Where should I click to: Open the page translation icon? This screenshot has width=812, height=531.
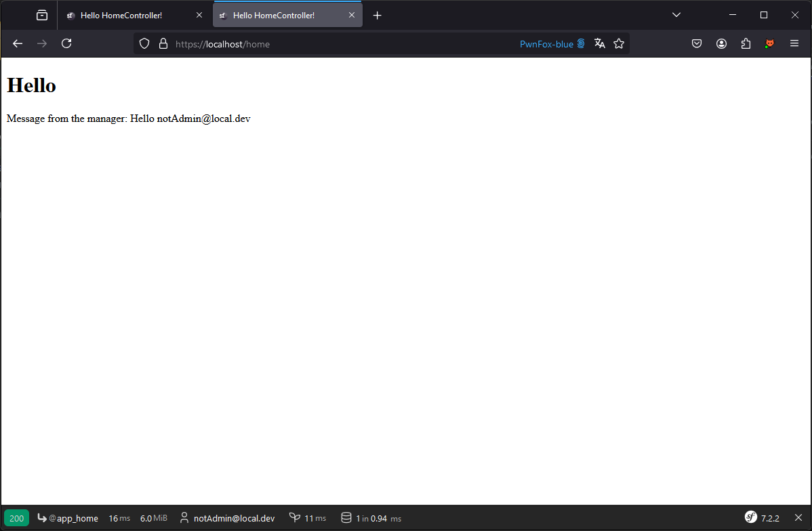tap(599, 43)
